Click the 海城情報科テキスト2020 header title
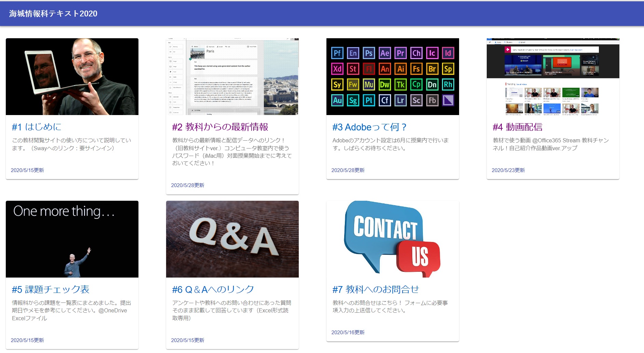Screen dimensions: 644x353 tap(53, 14)
